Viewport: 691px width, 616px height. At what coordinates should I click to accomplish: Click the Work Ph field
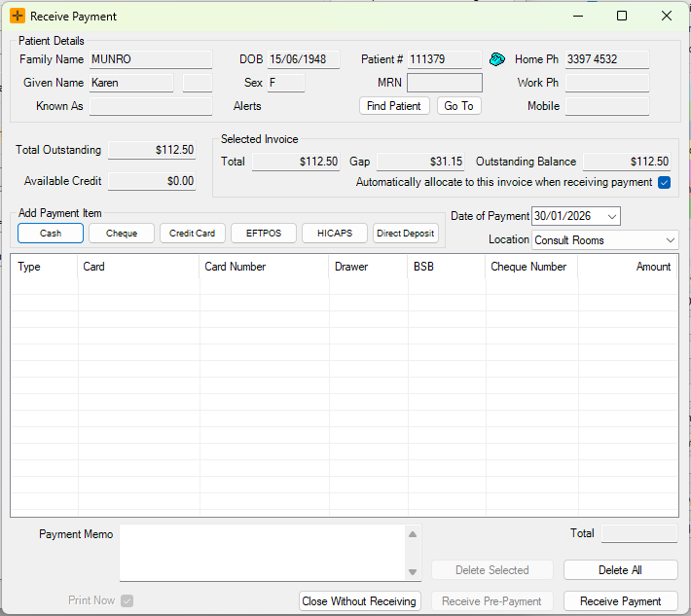607,83
